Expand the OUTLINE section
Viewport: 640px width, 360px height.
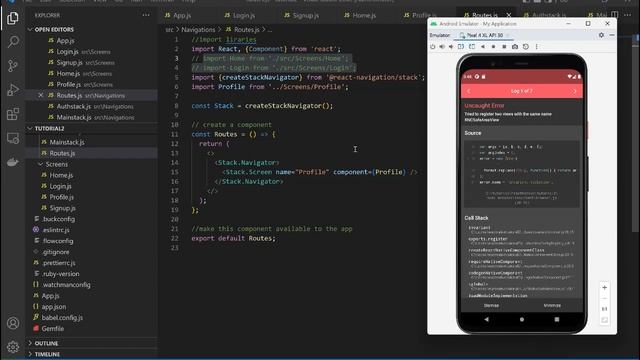(x=46, y=344)
